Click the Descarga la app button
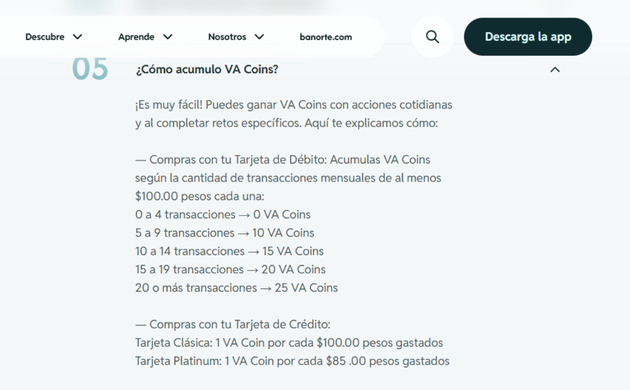This screenshot has height=390, width=630. point(528,37)
